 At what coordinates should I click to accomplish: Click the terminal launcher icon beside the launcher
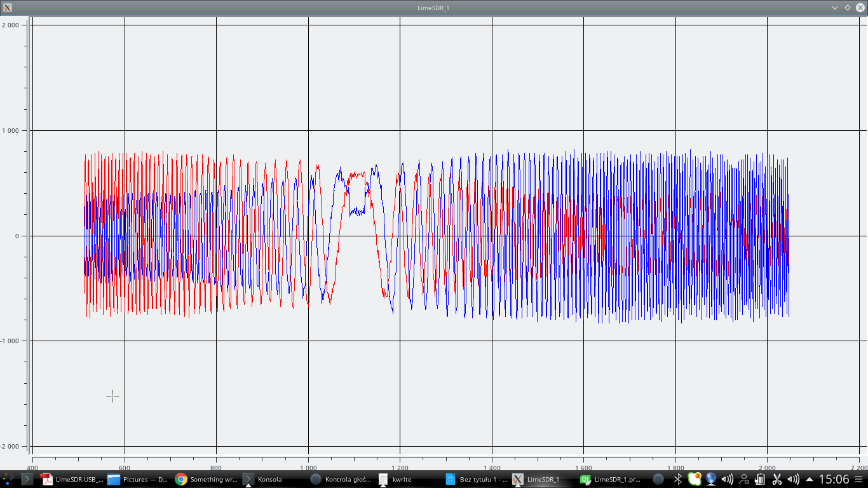(x=27, y=479)
